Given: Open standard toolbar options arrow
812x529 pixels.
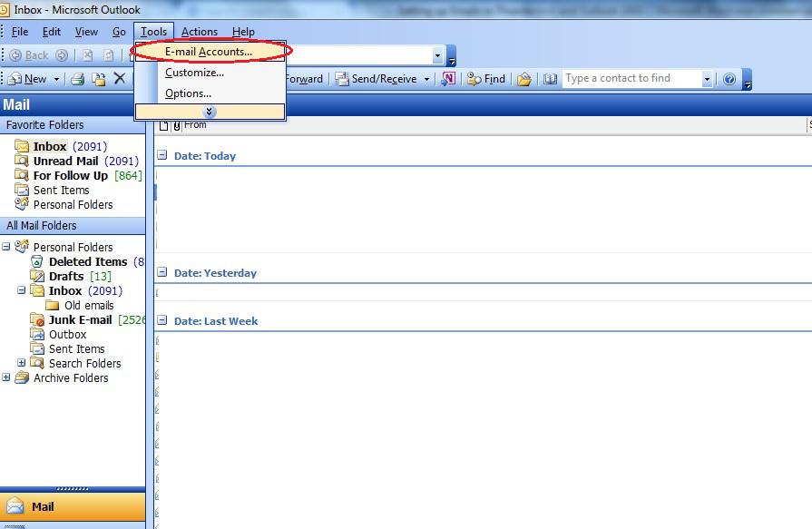Looking at the screenshot, I should pyautogui.click(x=747, y=79).
